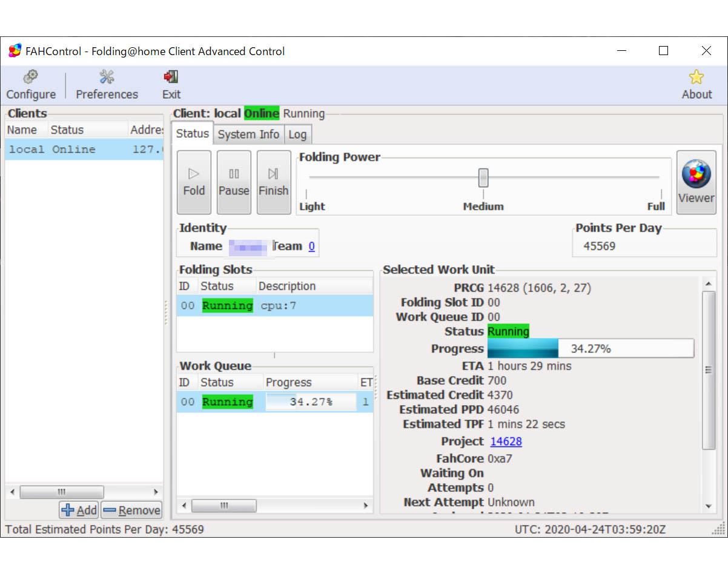Click the Exit toolbar icon
This screenshot has width=728, height=574.
[171, 77]
